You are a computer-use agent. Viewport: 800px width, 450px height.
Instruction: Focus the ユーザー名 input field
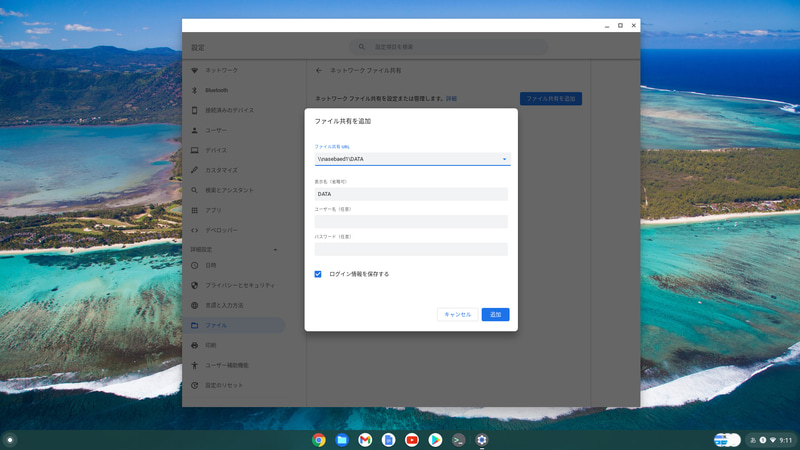(x=411, y=221)
